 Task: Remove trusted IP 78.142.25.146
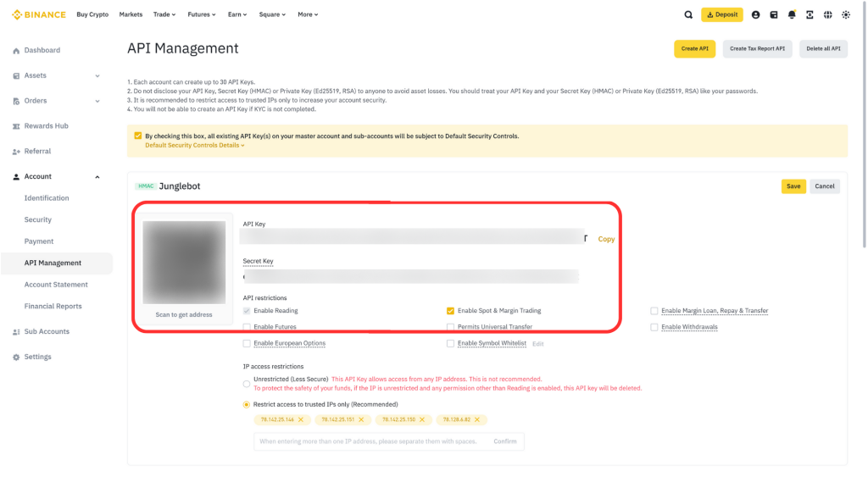(x=301, y=420)
